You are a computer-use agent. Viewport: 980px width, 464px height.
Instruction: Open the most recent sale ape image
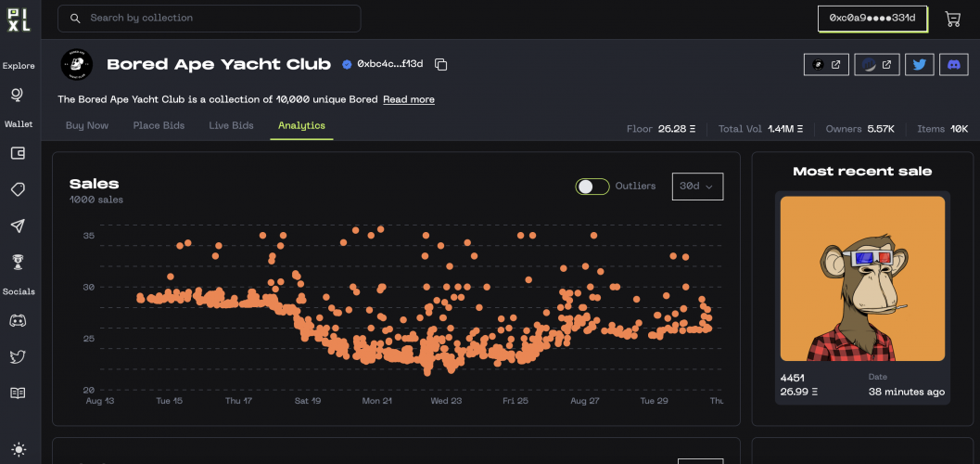[862, 278]
